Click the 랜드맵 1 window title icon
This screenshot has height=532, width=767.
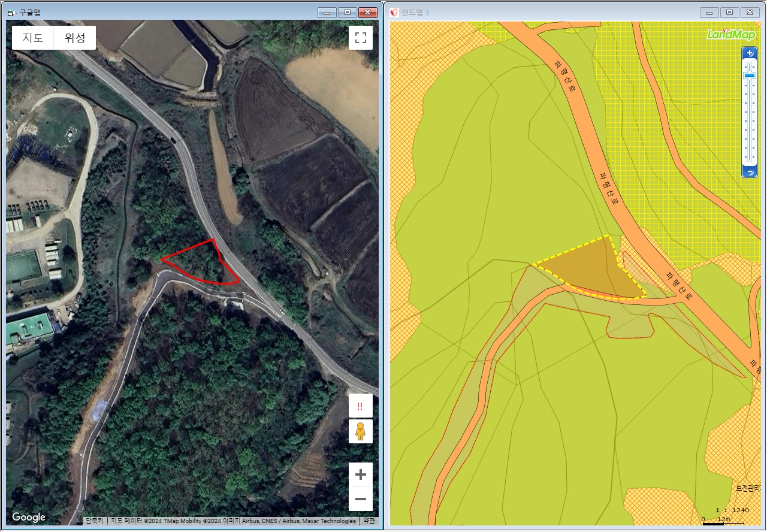(394, 13)
